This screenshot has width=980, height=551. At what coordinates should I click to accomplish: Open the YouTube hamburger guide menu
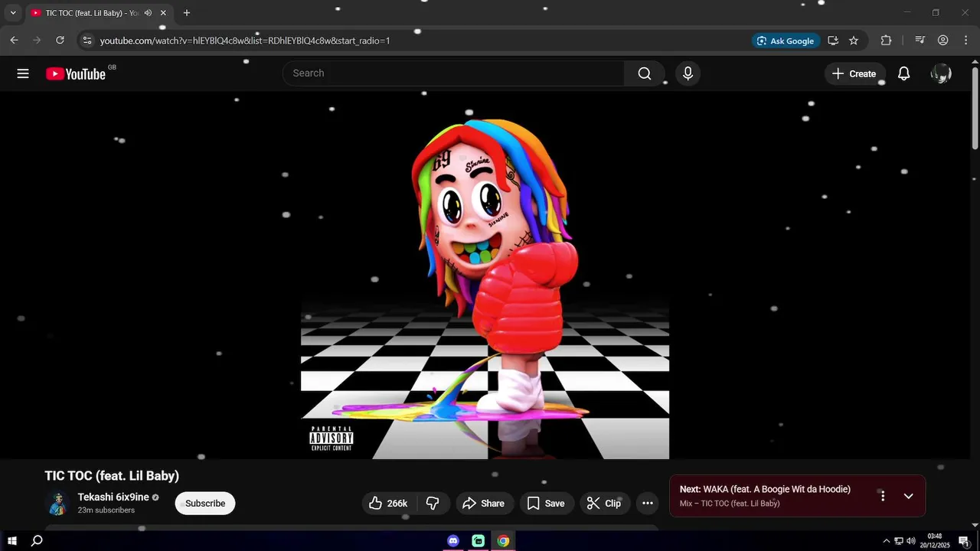pyautogui.click(x=23, y=73)
